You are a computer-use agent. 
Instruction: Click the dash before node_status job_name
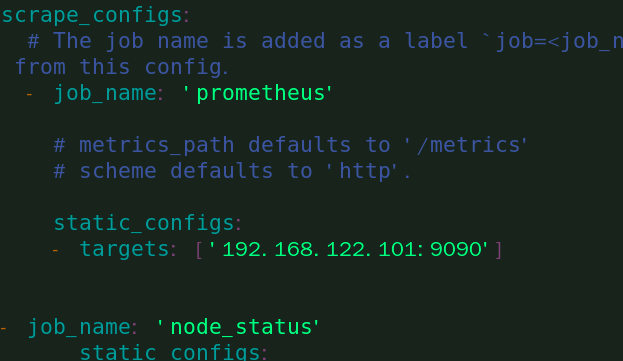coord(3,328)
